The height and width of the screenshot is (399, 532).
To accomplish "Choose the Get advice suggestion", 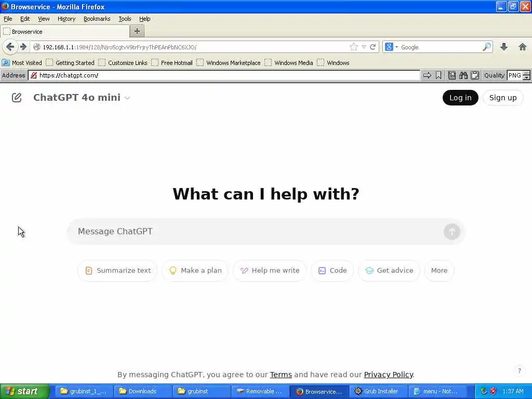I will pyautogui.click(x=389, y=270).
